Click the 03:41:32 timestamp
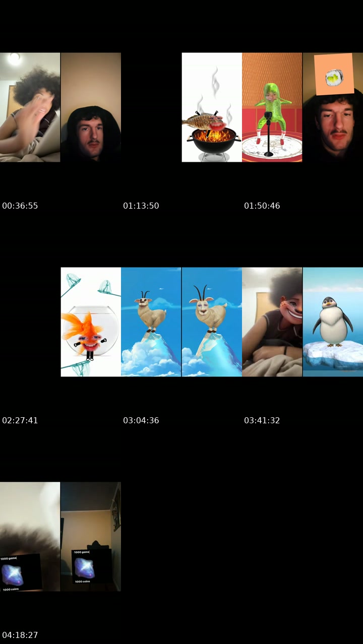Viewport: 363px width, 644px height. 262,420
